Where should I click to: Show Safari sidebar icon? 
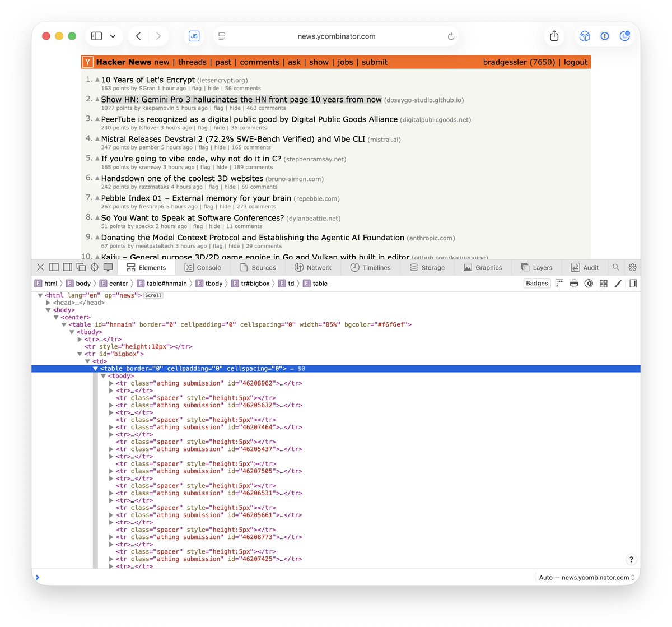[97, 36]
